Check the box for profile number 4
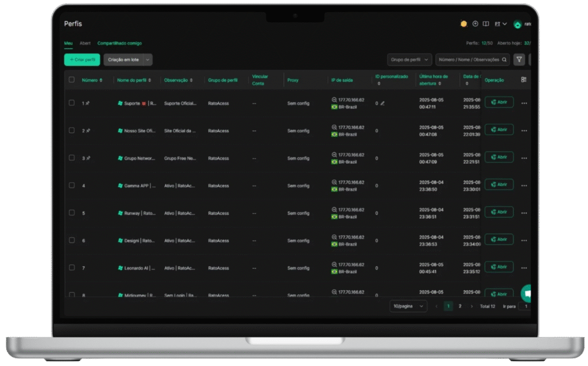The image size is (588, 366). [x=72, y=185]
